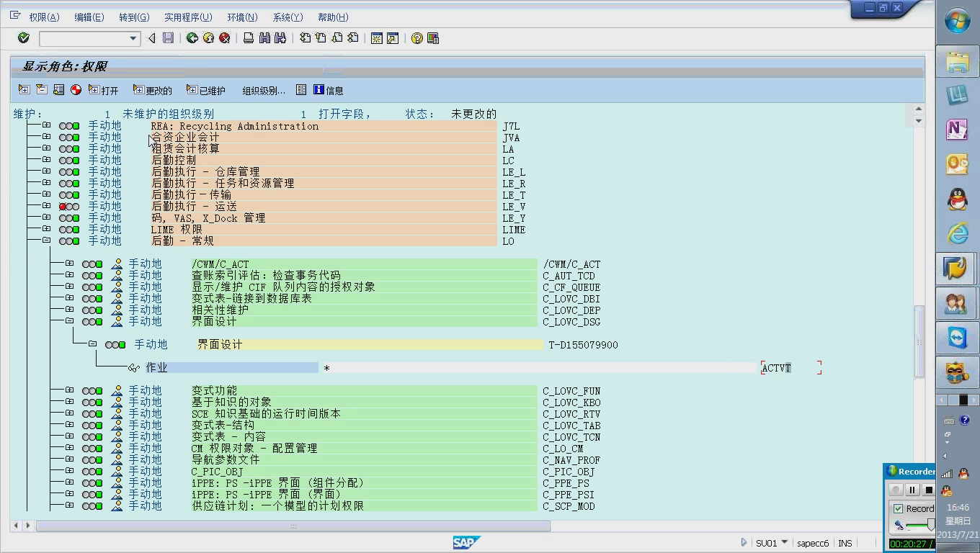The image size is (980, 553).
Task: Open Internet Explorer from the taskbar
Action: click(957, 234)
